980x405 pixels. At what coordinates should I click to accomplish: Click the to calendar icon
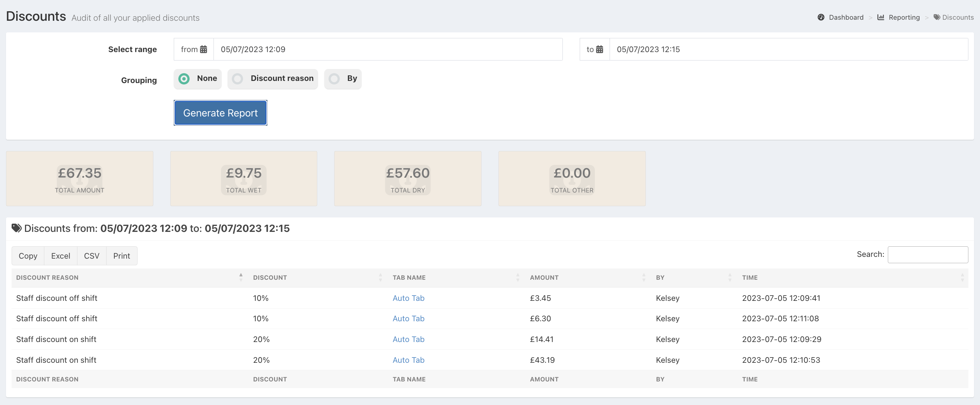pos(599,50)
